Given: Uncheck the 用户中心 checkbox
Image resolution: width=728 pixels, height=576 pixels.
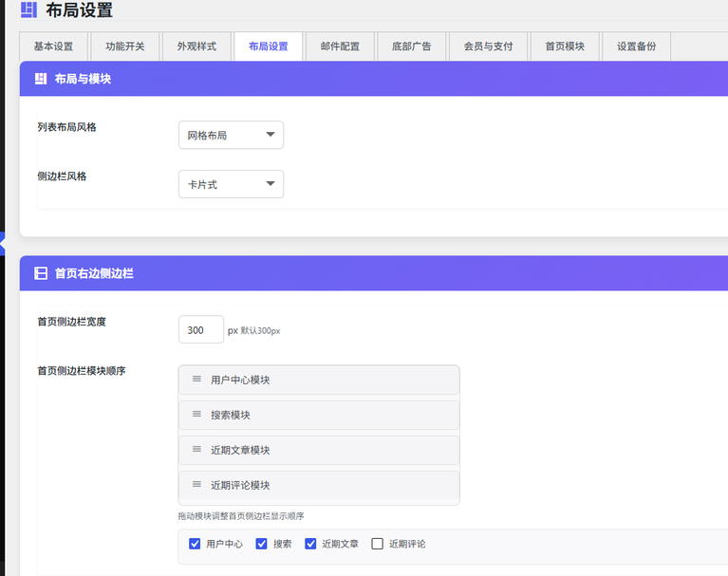Looking at the screenshot, I should pos(195,544).
